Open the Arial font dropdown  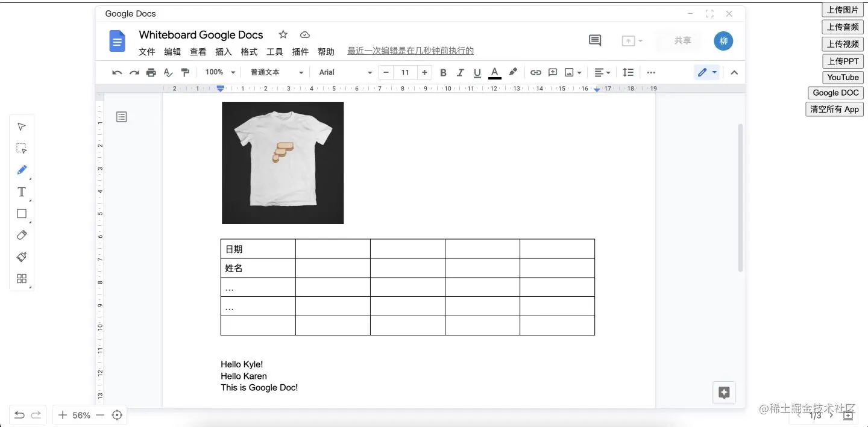(345, 72)
